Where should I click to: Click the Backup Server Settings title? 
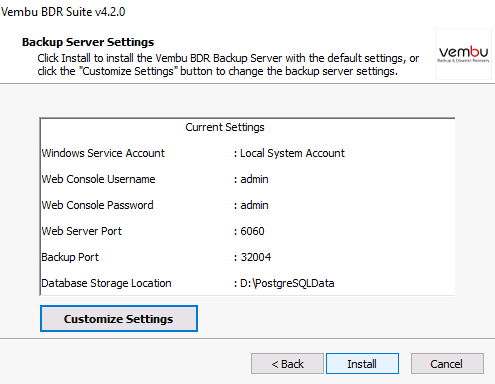88,42
